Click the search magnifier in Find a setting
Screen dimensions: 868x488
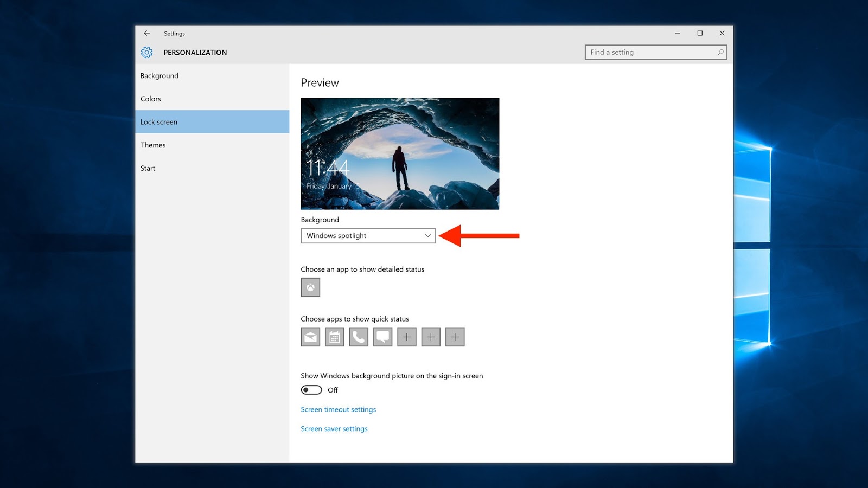[720, 52]
